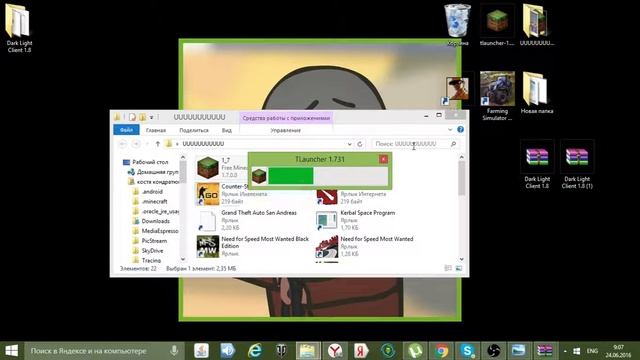Click the Explorer back navigation arrow
The height and width of the screenshot is (360, 640).
[x=122, y=144]
